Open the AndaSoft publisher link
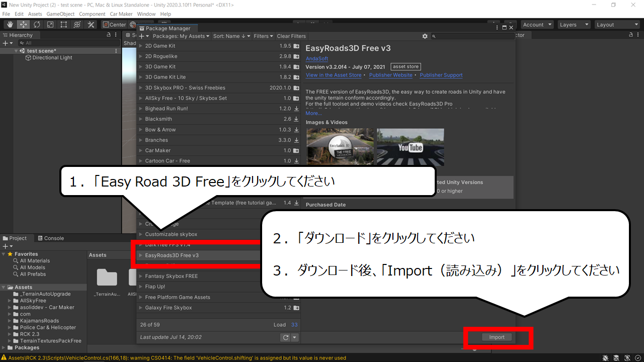The width and height of the screenshot is (644, 362). pyautogui.click(x=317, y=59)
